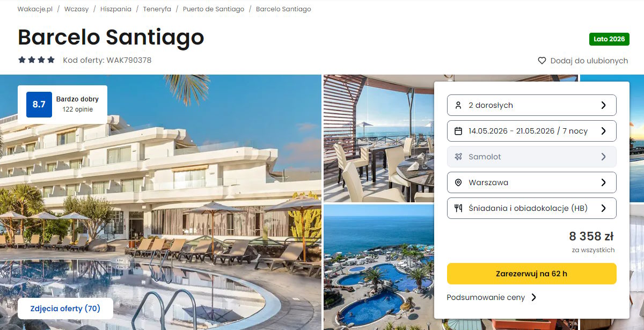Click the hotel star rating icons
644x330 pixels.
click(x=36, y=60)
